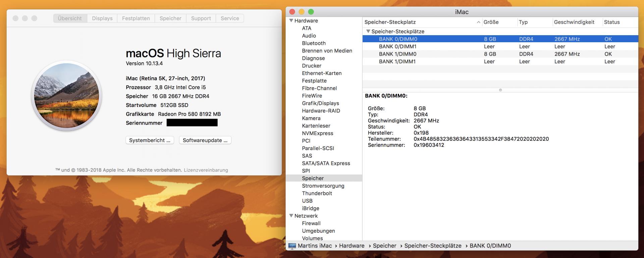644x258 pixels.
Task: Collapse the Speicher-Steckplätze group triangle
Action: 368,31
